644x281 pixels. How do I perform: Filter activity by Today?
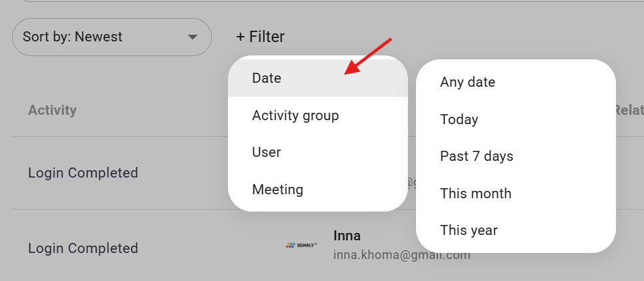459,119
